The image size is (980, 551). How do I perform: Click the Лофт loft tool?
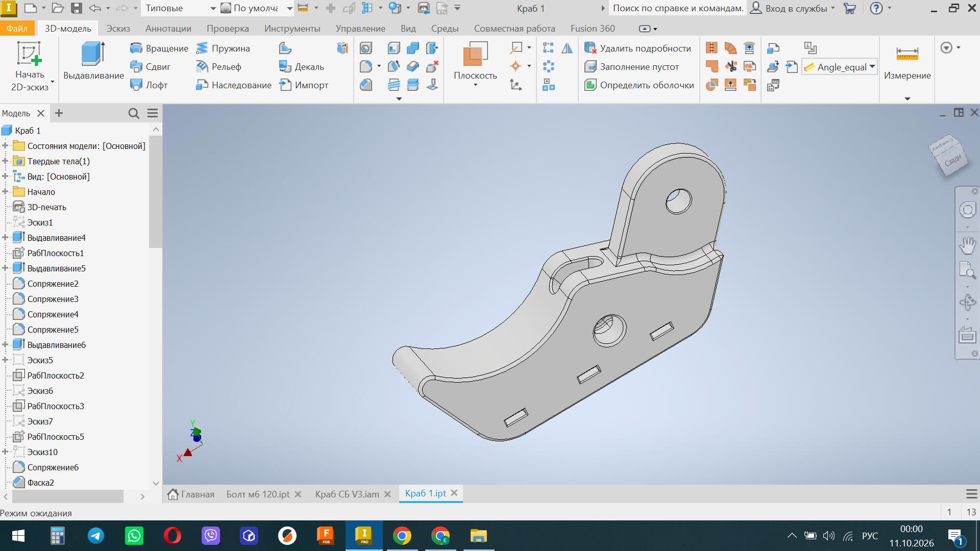(x=149, y=85)
